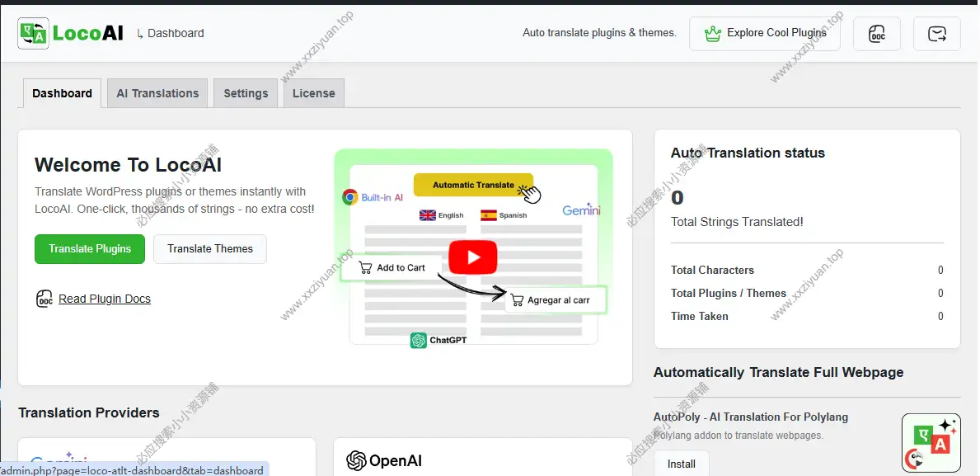Play the YouTube video overlay button
Image resolution: width=980 pixels, height=476 pixels.
point(473,257)
